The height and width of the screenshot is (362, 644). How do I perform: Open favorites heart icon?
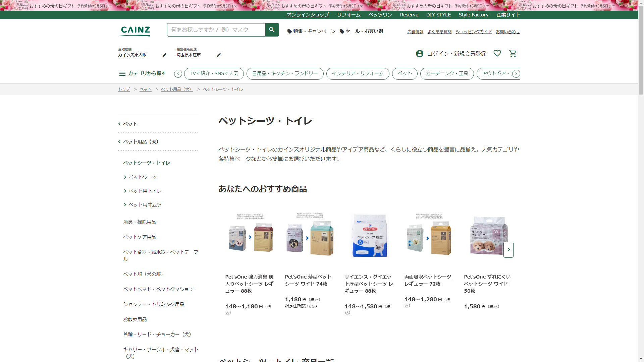pyautogui.click(x=497, y=53)
